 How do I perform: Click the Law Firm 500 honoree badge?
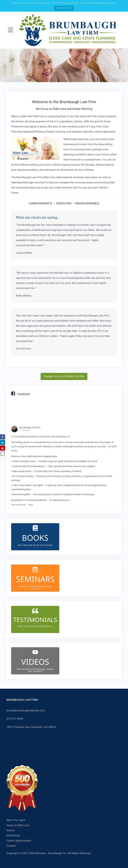coord(22,788)
